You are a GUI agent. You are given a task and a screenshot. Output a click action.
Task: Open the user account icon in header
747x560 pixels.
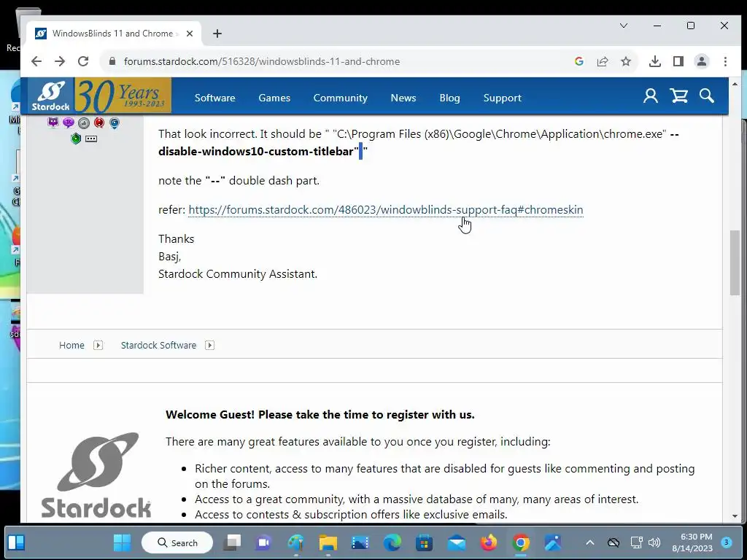pyautogui.click(x=650, y=96)
